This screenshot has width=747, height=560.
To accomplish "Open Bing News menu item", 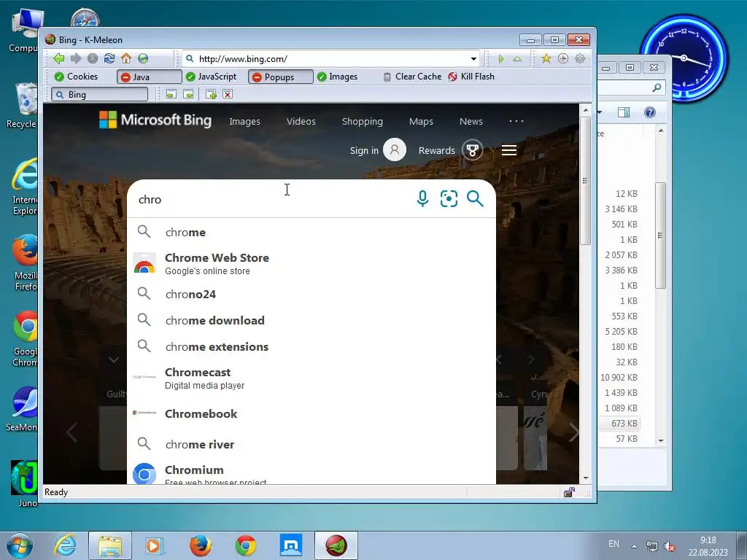I will (471, 122).
